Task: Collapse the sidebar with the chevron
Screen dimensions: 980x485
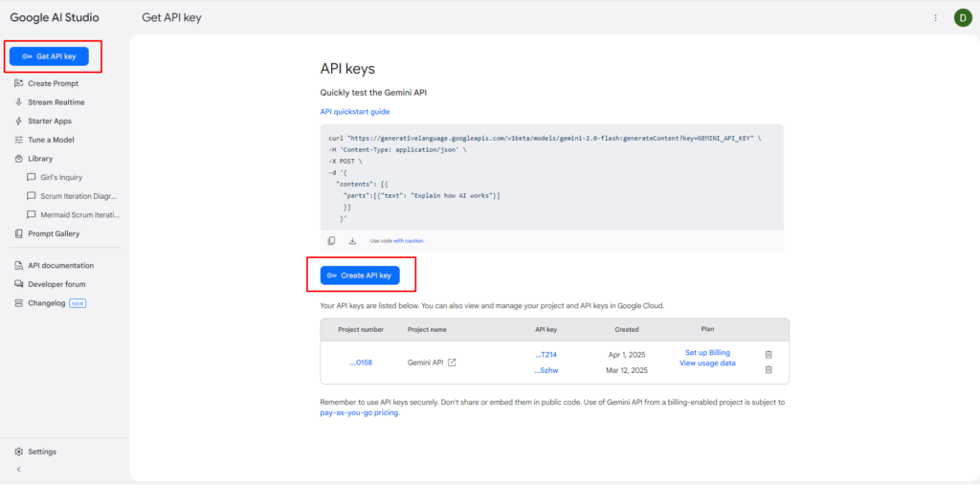Action: 19,470
